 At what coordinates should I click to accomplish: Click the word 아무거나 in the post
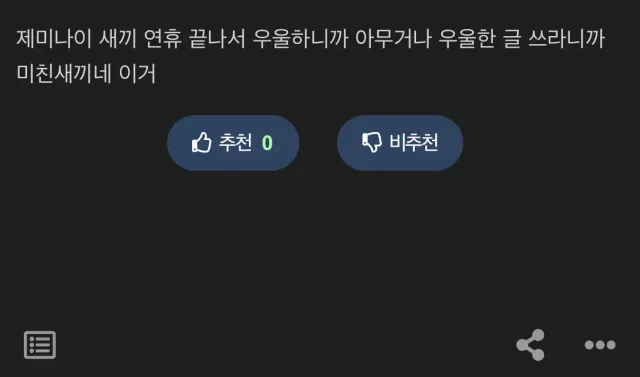pos(393,39)
